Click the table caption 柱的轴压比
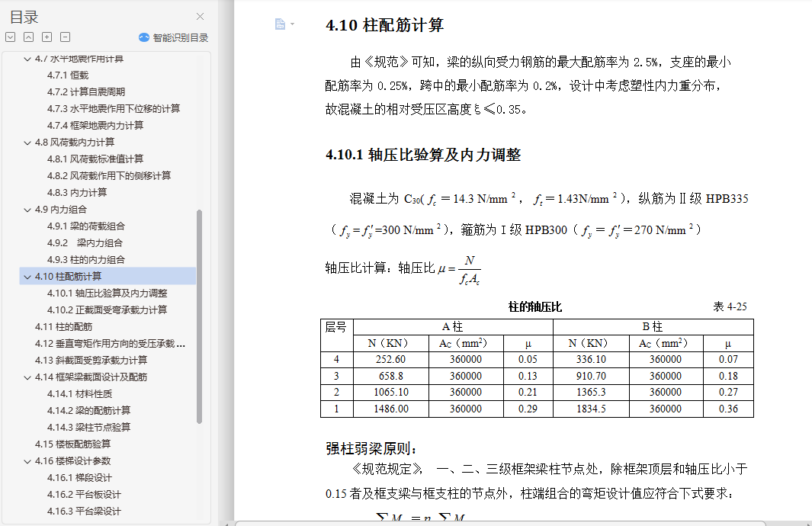Viewport: 812px width, 526px height. click(x=535, y=307)
